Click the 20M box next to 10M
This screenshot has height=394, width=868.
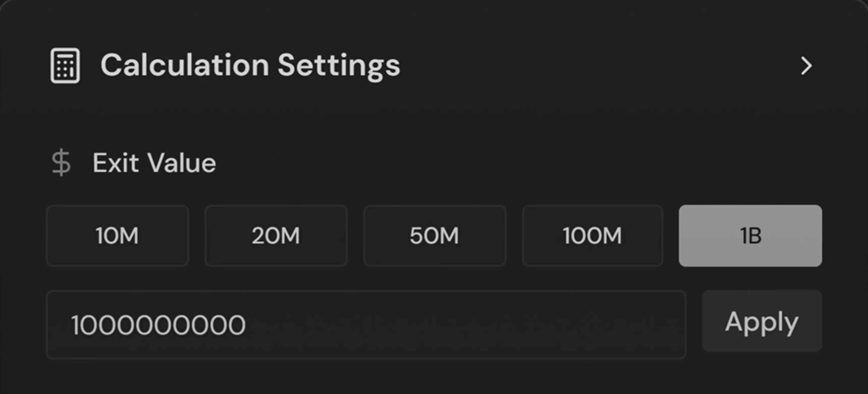(x=276, y=236)
